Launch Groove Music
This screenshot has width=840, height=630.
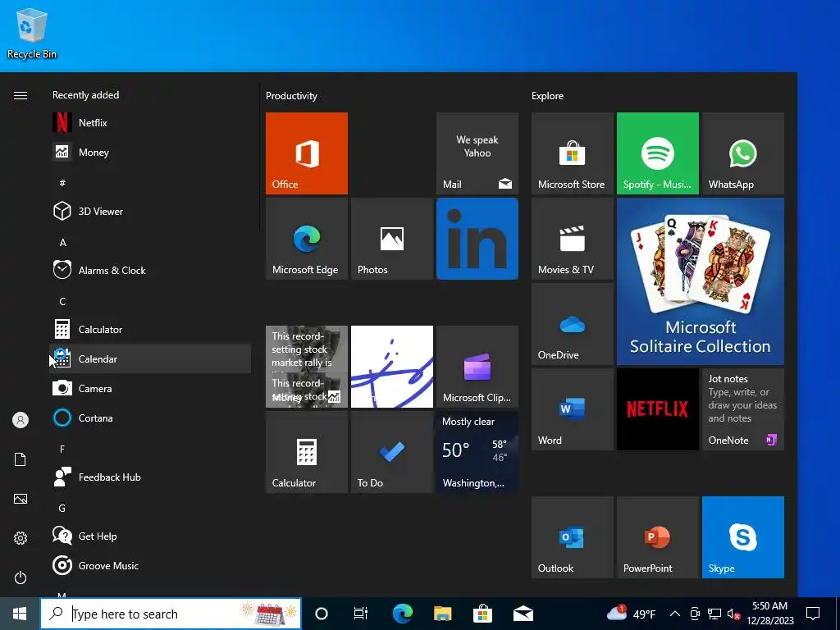(150, 565)
